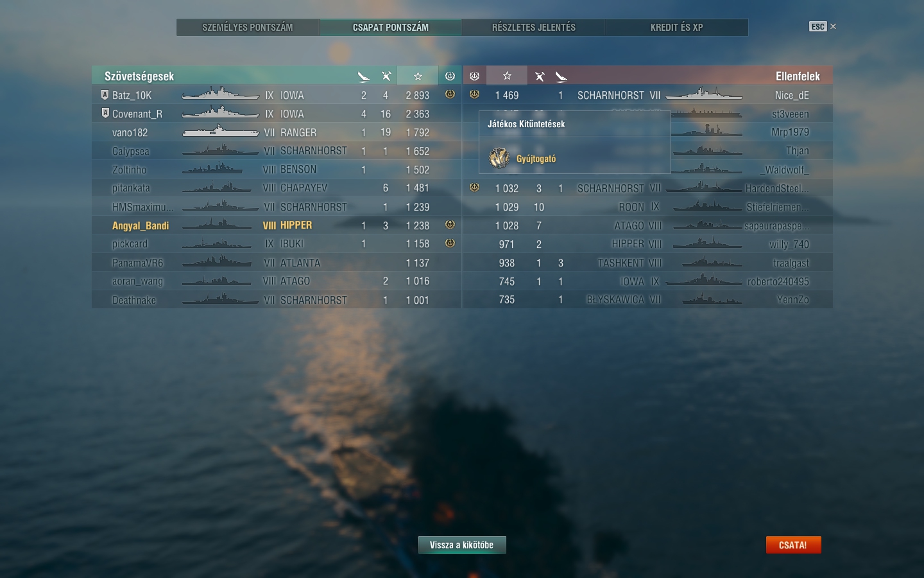Select vano182's RANGER row in allies list
Image resolution: width=924 pixels, height=578 pixels.
[x=277, y=132]
